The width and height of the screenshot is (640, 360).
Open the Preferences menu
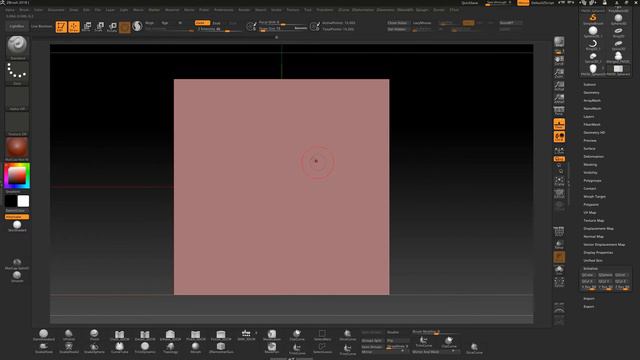pyautogui.click(x=224, y=10)
